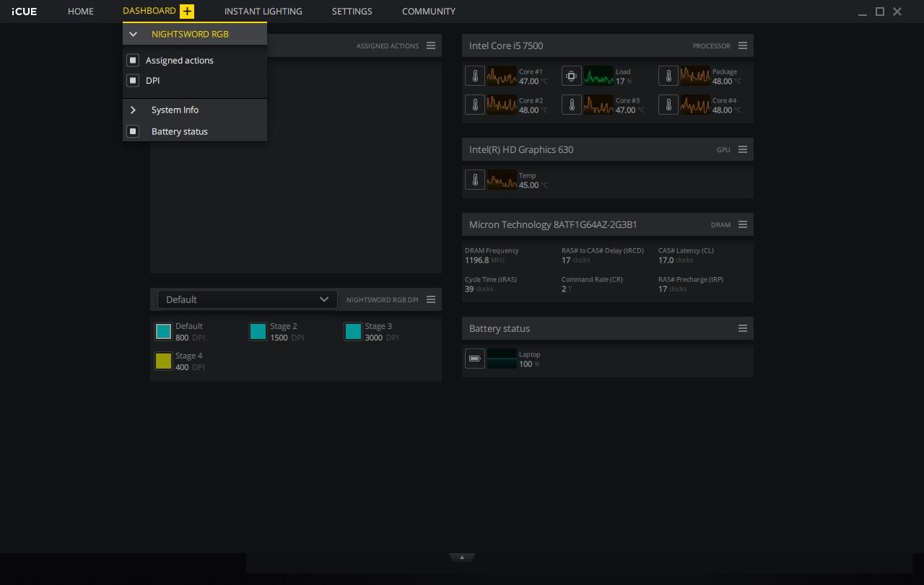
Task: Collapse the NIGHTSWORD RGB section
Action: coord(133,34)
